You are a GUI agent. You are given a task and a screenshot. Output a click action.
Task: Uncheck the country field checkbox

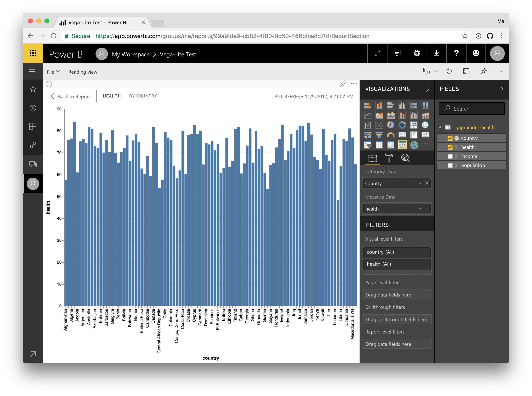[450, 138]
